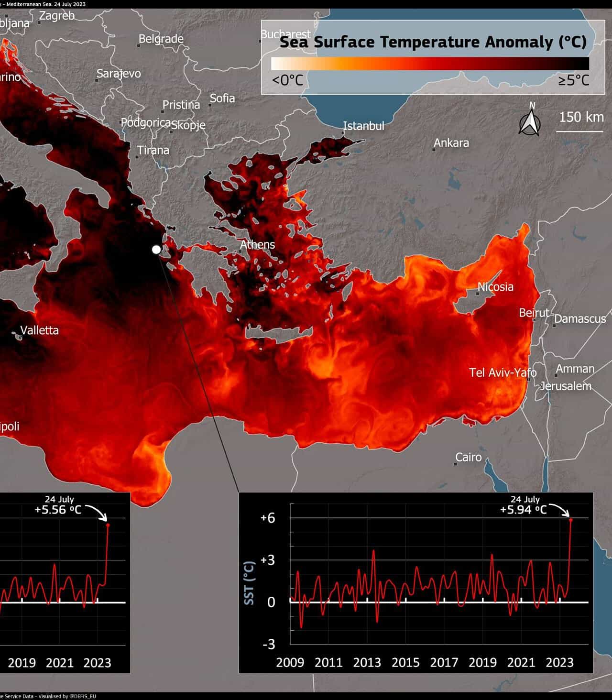Click the Ankara city label
Image resolution: width=612 pixels, height=700 pixels.
[x=451, y=143]
